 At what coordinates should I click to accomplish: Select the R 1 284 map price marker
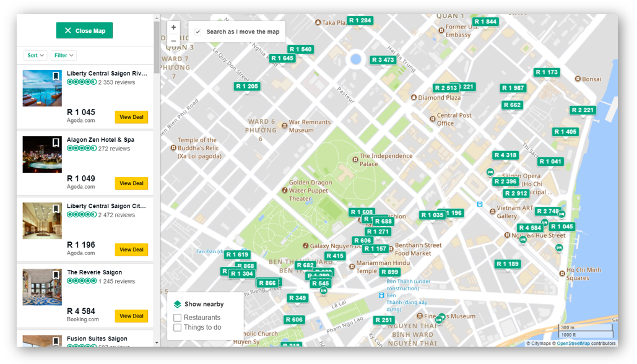click(x=360, y=20)
